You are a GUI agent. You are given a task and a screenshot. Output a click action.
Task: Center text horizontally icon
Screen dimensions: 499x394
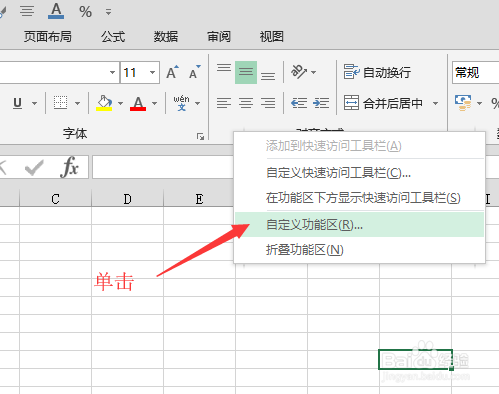tap(246, 103)
